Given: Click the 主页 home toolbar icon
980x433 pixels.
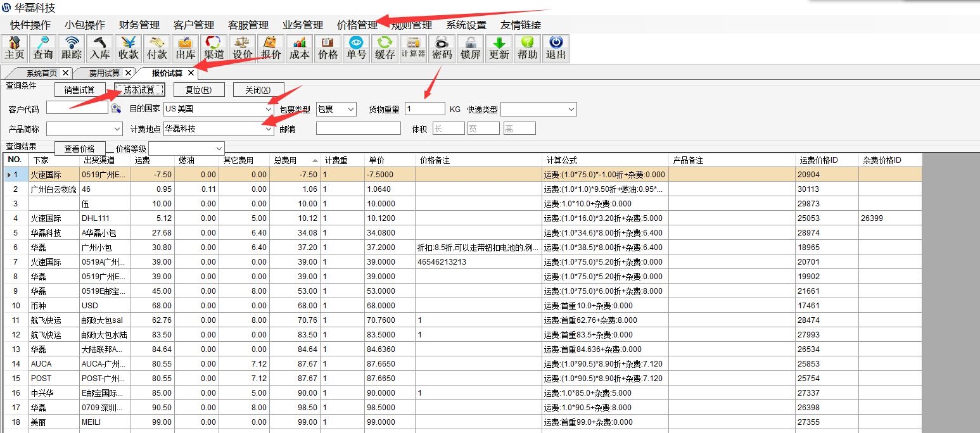Looking at the screenshot, I should [x=14, y=48].
